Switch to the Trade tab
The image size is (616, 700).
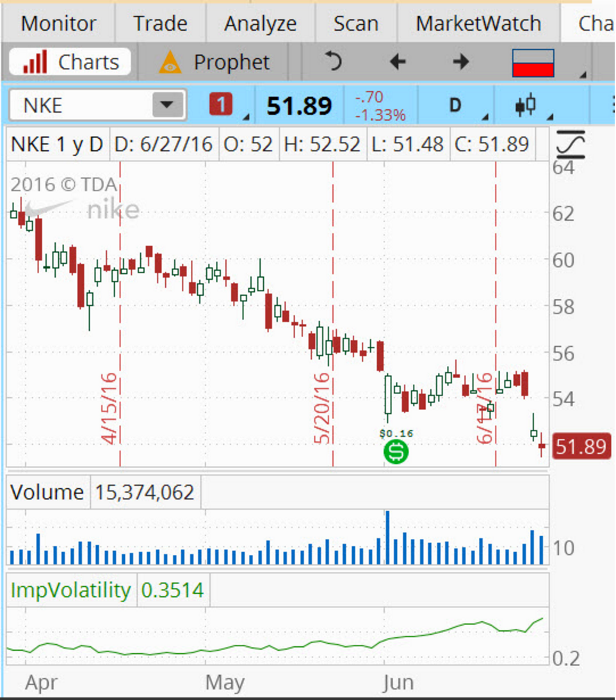coord(160,24)
